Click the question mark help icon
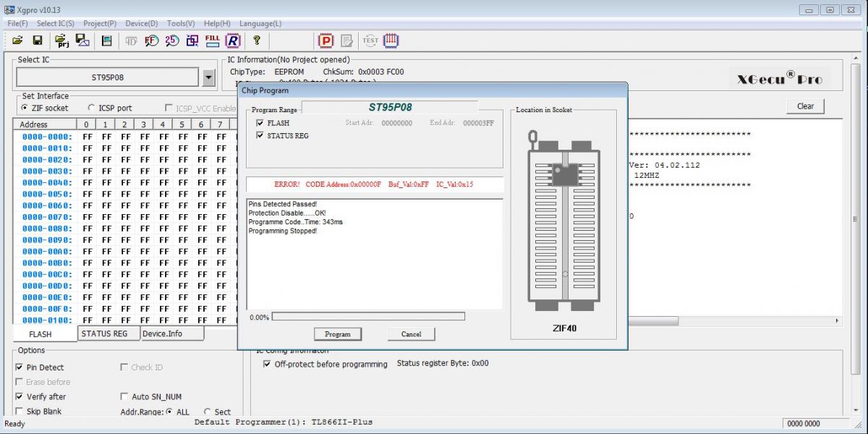This screenshot has width=868, height=434. pyautogui.click(x=256, y=41)
